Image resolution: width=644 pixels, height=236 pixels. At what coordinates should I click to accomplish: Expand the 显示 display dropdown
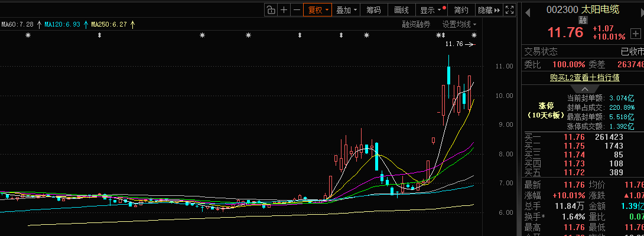point(431,10)
